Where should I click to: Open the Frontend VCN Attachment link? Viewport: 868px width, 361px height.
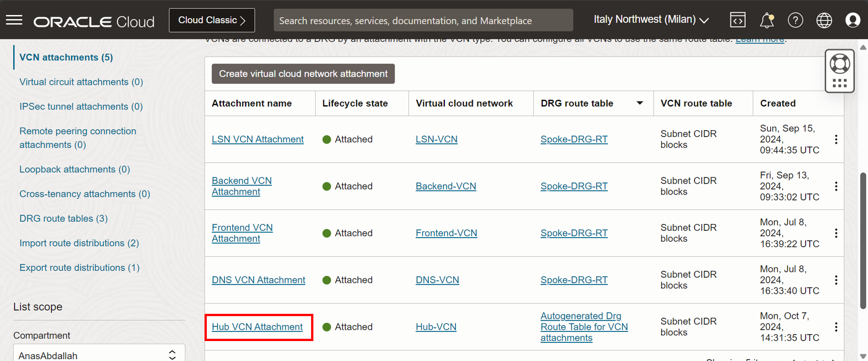242,233
